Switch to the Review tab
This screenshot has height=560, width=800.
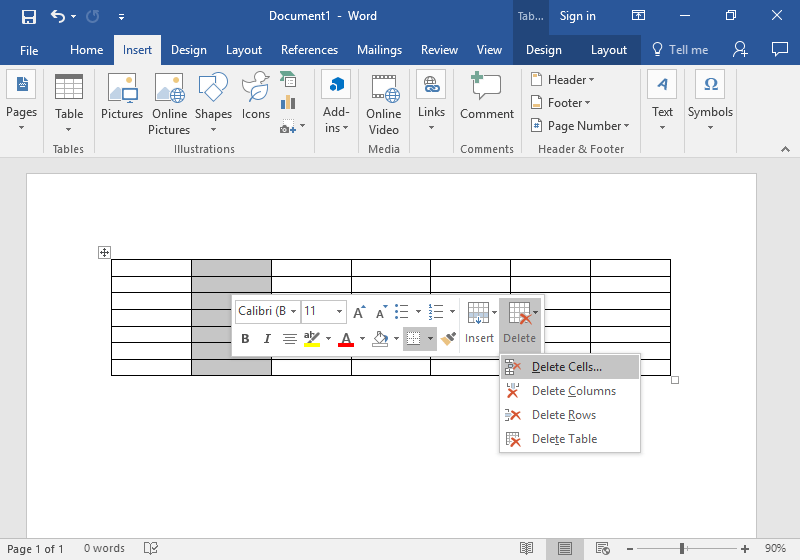pyautogui.click(x=439, y=50)
